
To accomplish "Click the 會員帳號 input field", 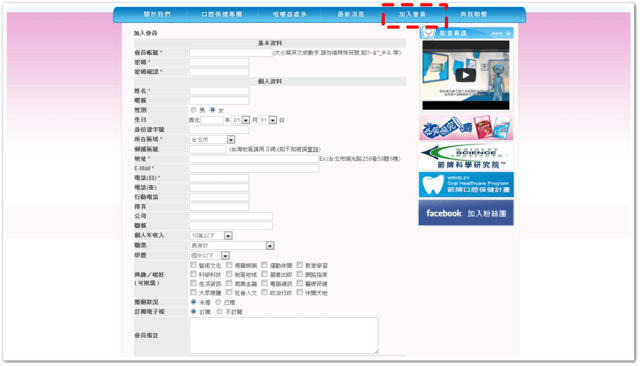I will click(x=231, y=53).
